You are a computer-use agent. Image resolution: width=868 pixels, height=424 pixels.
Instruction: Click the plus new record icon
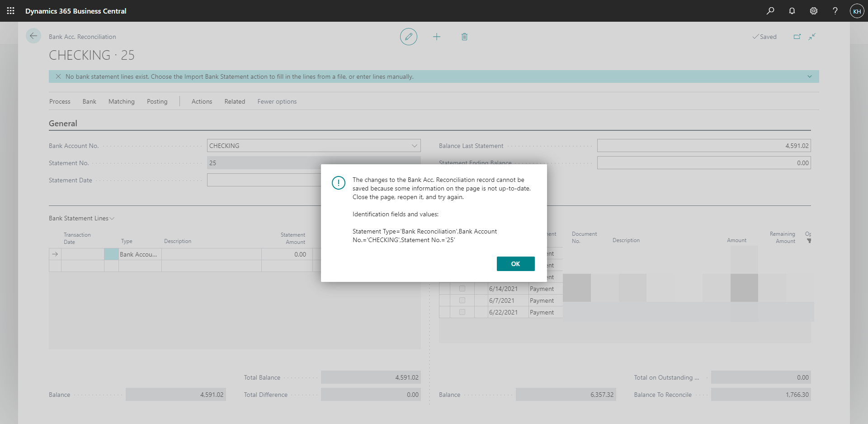tap(437, 37)
